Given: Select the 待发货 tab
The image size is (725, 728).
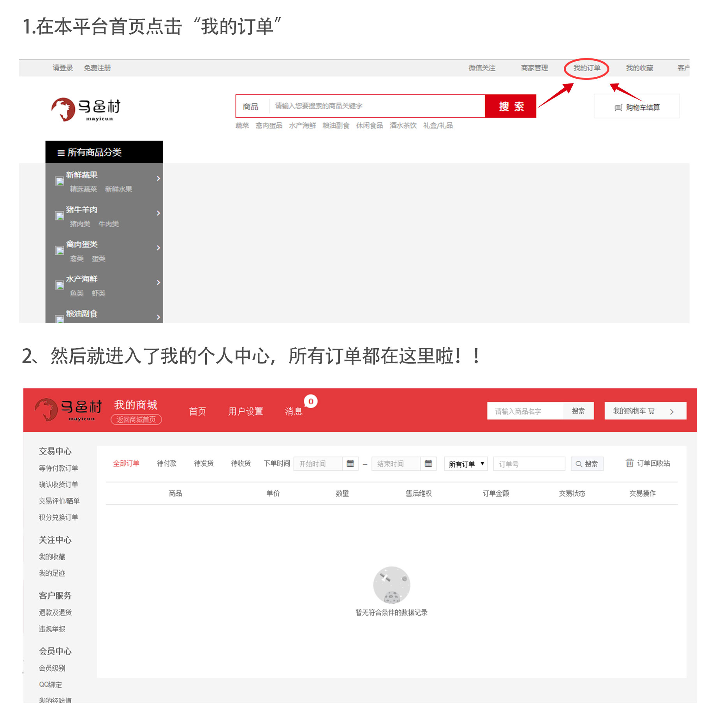Looking at the screenshot, I should 204,464.
